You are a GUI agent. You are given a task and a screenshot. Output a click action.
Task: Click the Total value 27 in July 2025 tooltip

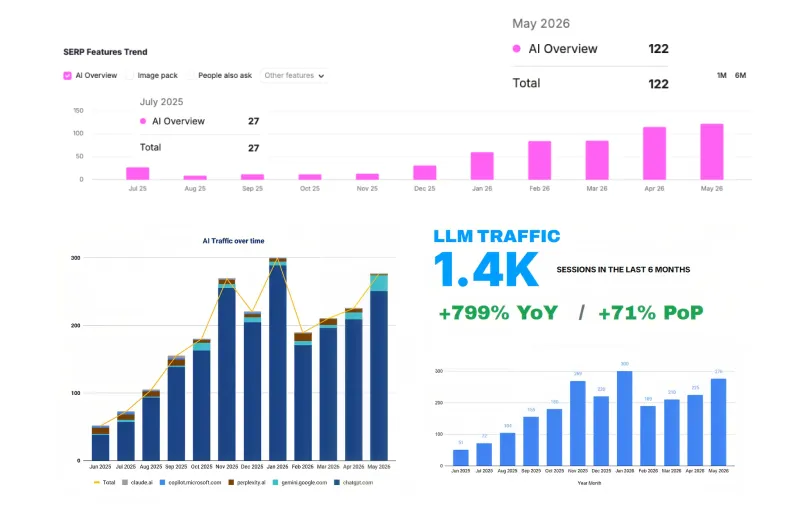click(253, 148)
